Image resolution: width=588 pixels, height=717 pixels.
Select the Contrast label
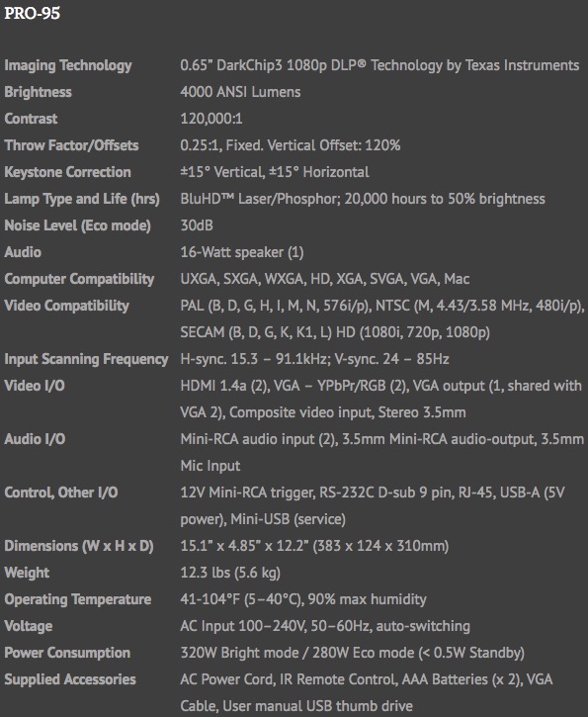pyautogui.click(x=31, y=119)
